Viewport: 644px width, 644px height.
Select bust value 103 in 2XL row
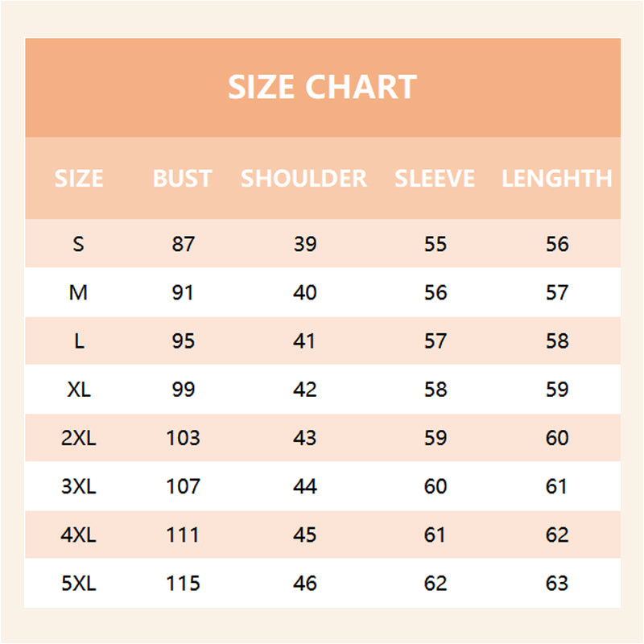click(184, 438)
